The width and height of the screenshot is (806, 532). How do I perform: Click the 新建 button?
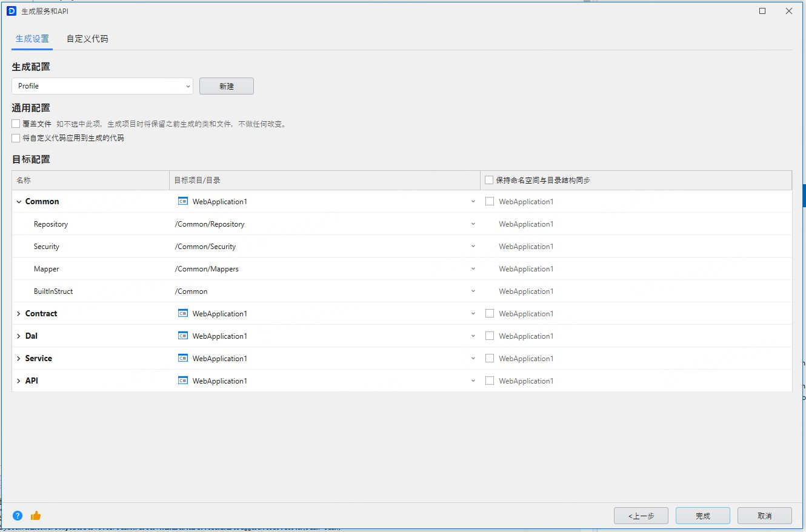[x=227, y=86]
